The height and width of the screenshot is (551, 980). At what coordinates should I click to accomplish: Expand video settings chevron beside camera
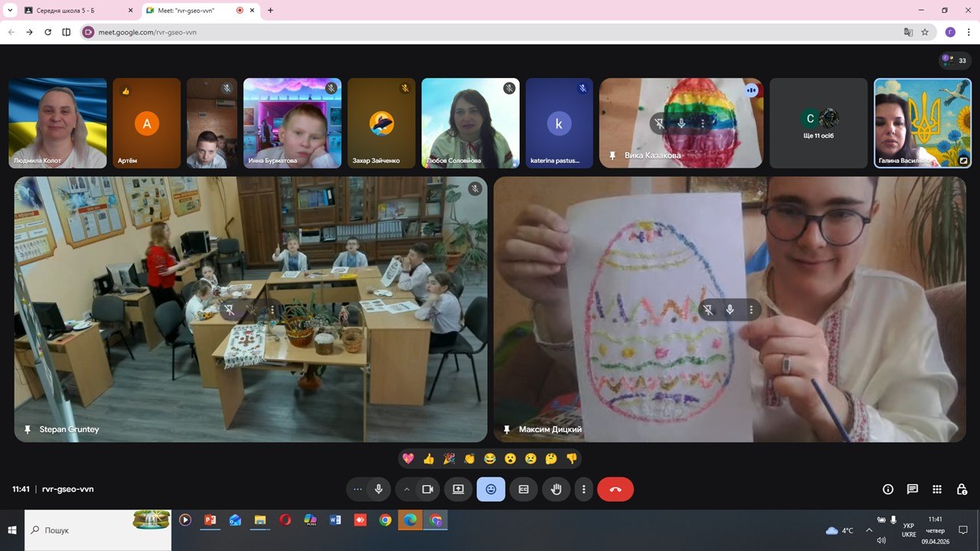pos(407,489)
